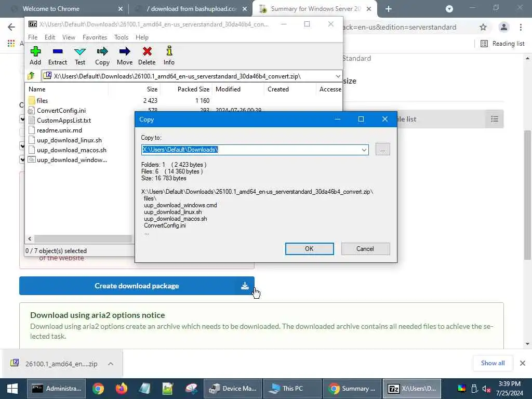Go up one folder level in 7-Zip

coord(32,76)
